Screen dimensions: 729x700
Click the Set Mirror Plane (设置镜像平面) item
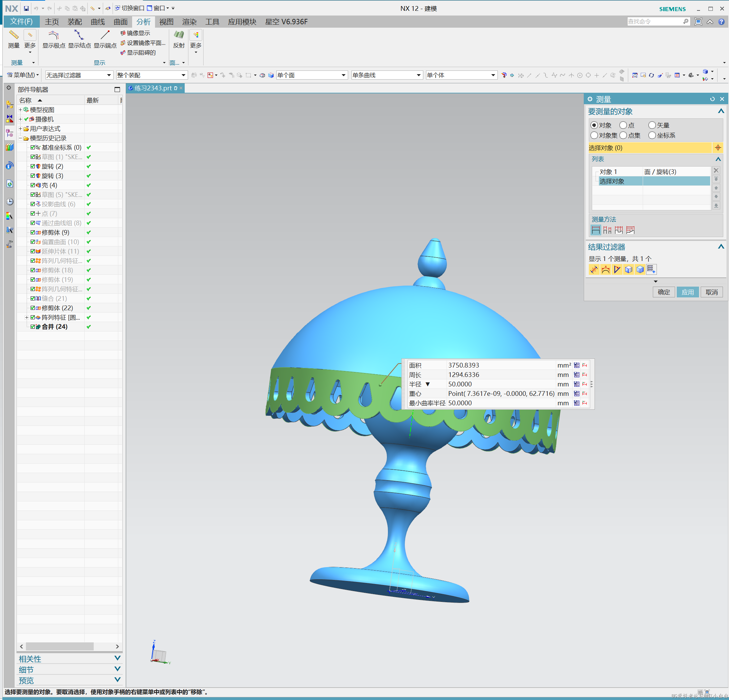(x=143, y=43)
